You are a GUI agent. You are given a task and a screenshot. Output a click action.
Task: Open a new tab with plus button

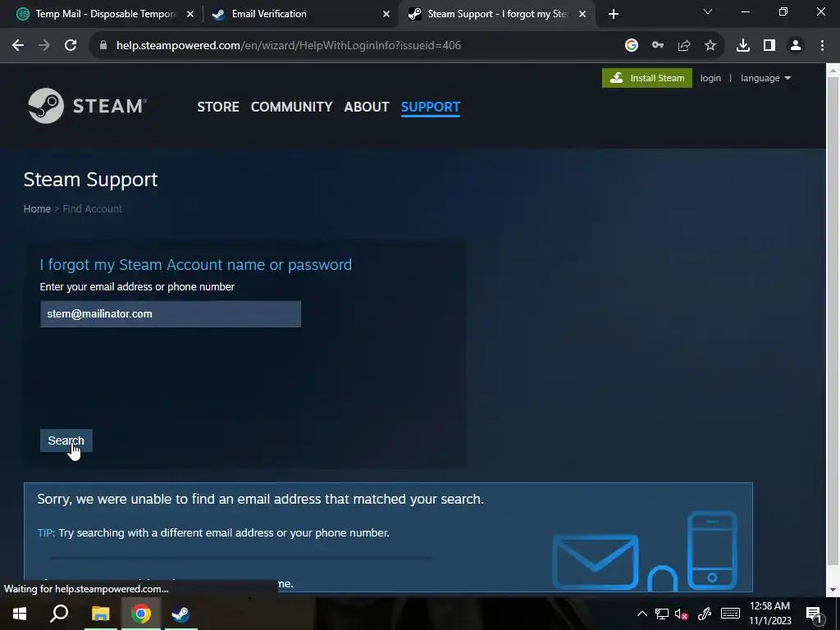pos(614,14)
